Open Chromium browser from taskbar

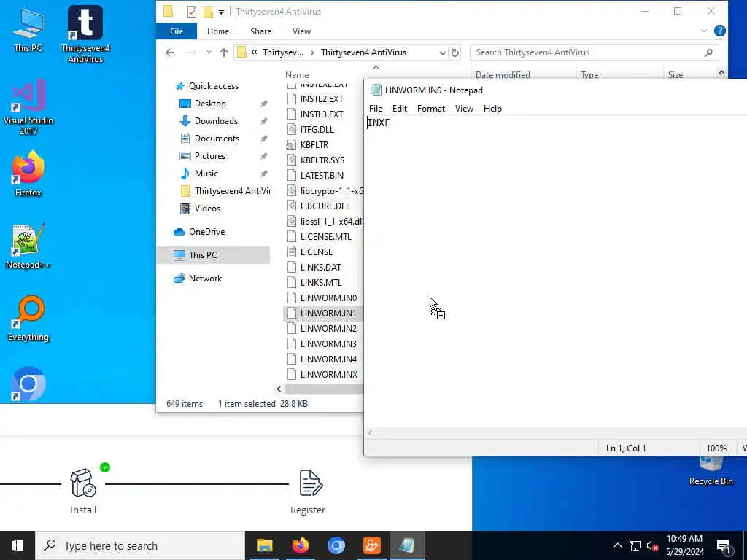[x=336, y=545]
